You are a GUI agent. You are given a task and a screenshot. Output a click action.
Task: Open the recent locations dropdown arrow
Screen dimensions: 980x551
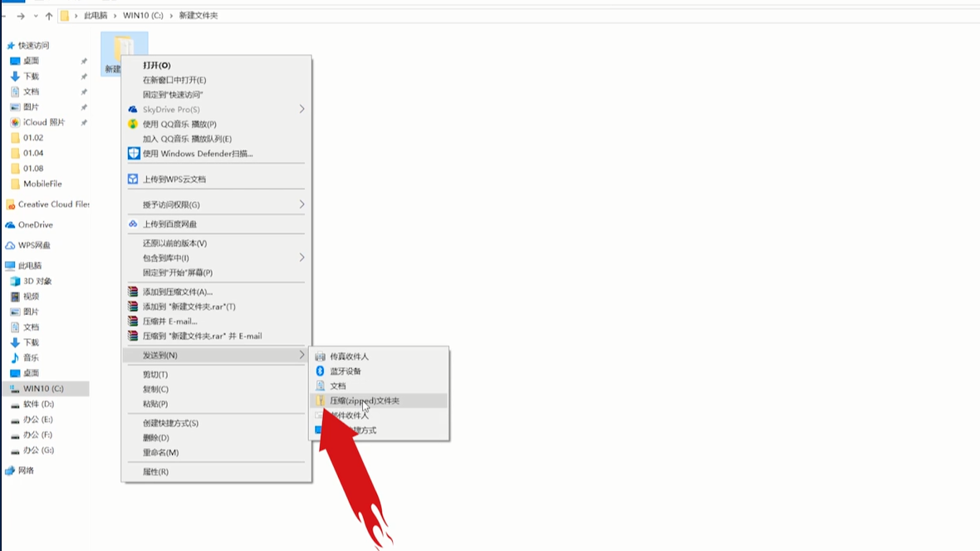(x=36, y=16)
